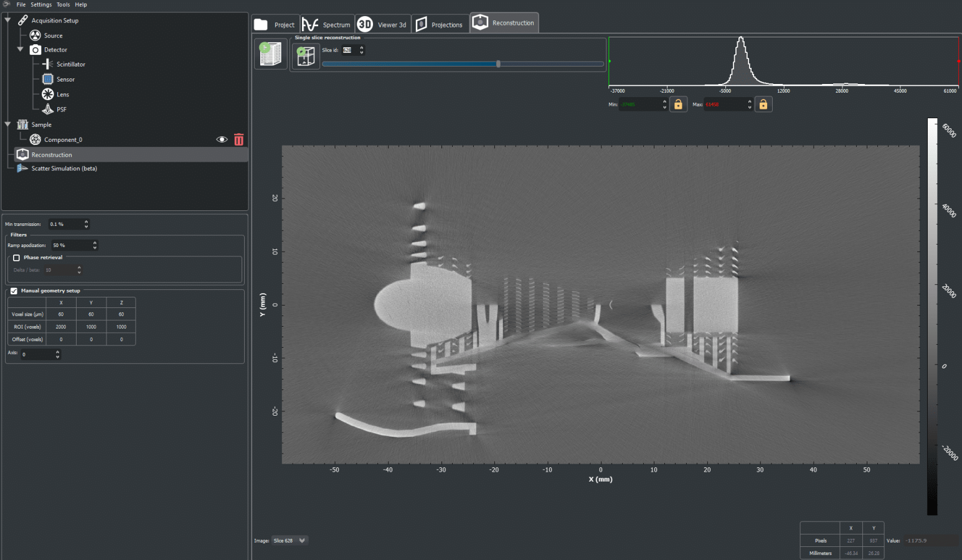Collapse the Detector tree node
962x560 pixels.
click(20, 49)
